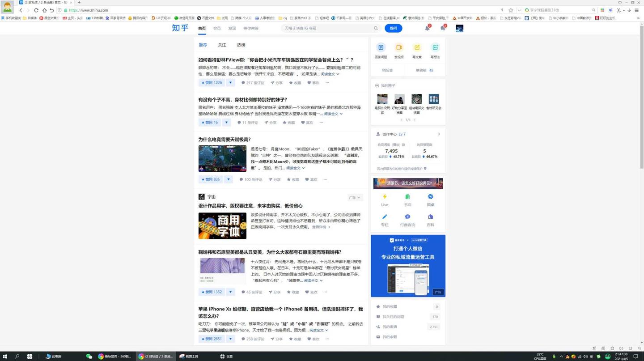Click the profile avatar in the header
Image resolution: width=644 pixels, height=361 pixels.
(459, 28)
